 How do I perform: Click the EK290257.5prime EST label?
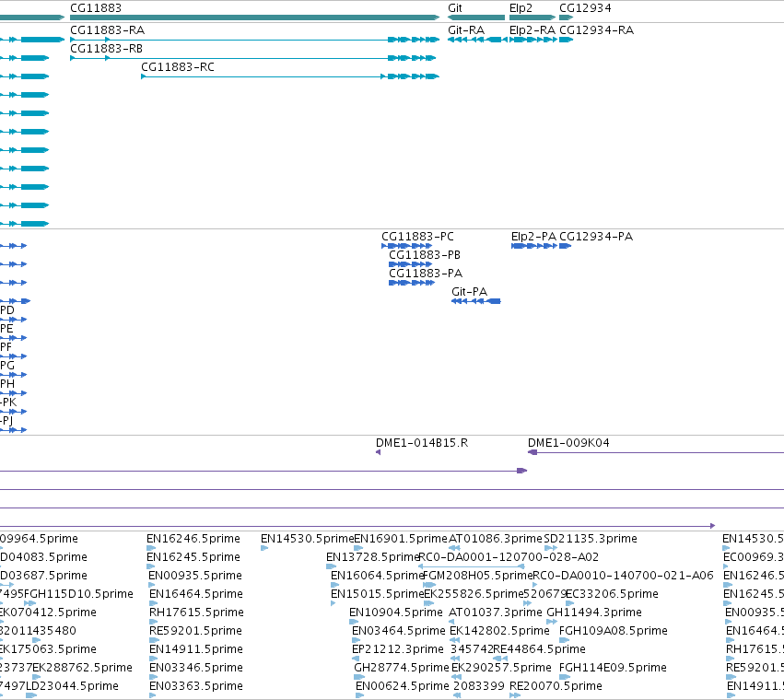point(501,668)
